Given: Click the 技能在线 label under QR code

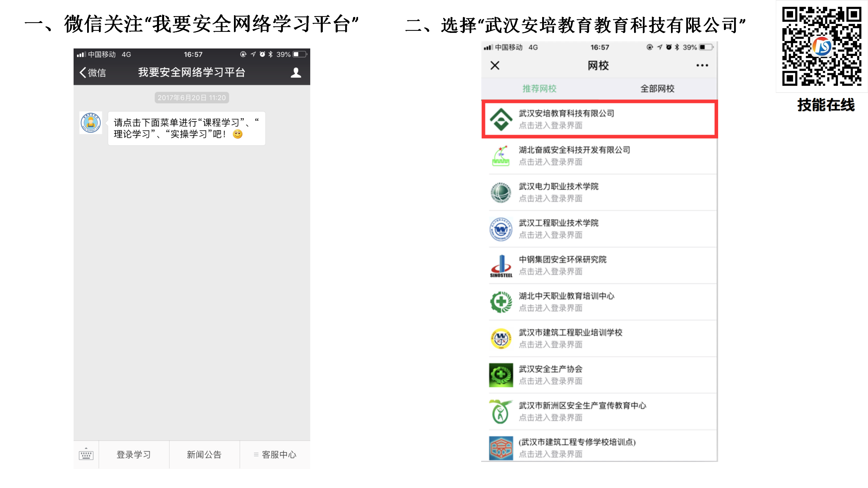Looking at the screenshot, I should pyautogui.click(x=826, y=105).
